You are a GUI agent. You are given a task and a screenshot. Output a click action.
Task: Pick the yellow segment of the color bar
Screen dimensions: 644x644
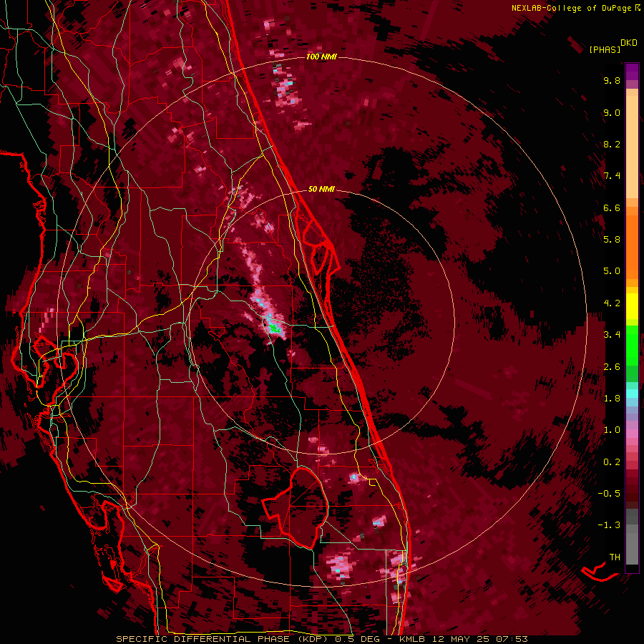pyautogui.click(x=632, y=306)
